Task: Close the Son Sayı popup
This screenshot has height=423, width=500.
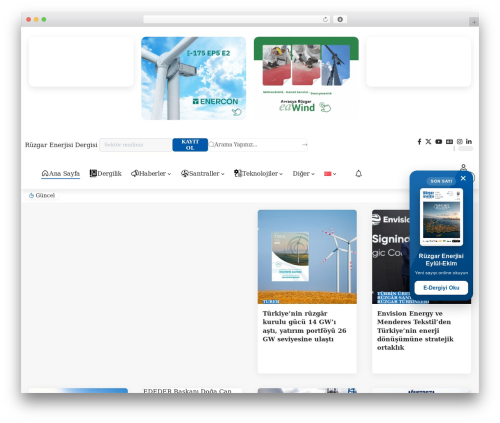Action: pos(463,178)
